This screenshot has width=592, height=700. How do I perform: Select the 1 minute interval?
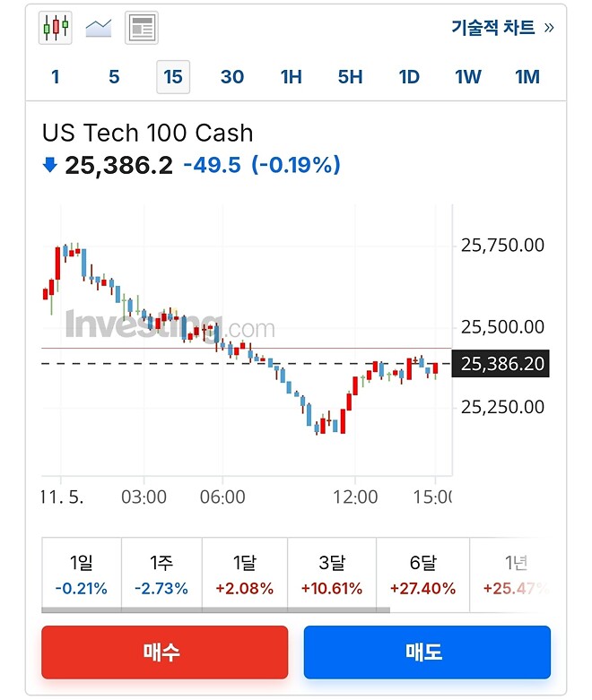56,77
